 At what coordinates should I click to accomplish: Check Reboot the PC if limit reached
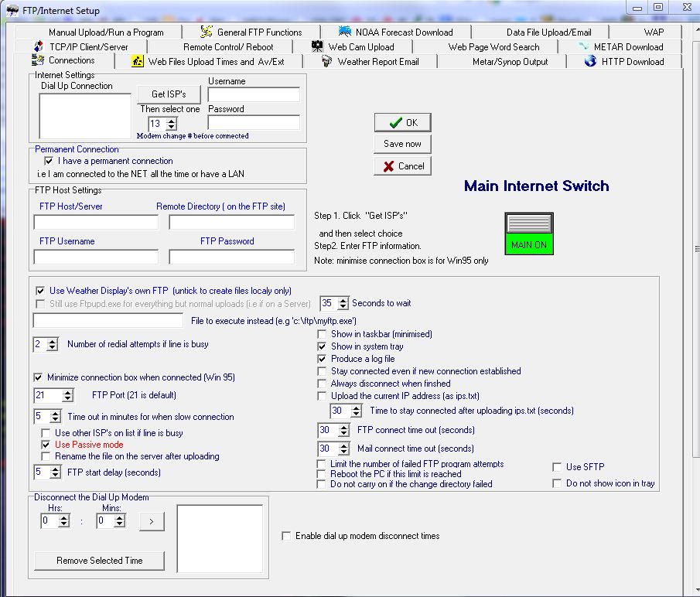pos(321,474)
